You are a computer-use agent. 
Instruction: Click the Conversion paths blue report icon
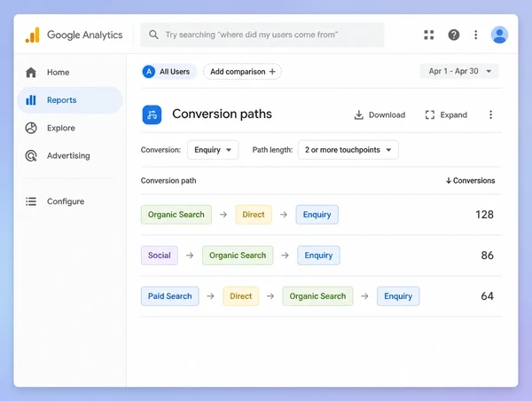coord(152,114)
